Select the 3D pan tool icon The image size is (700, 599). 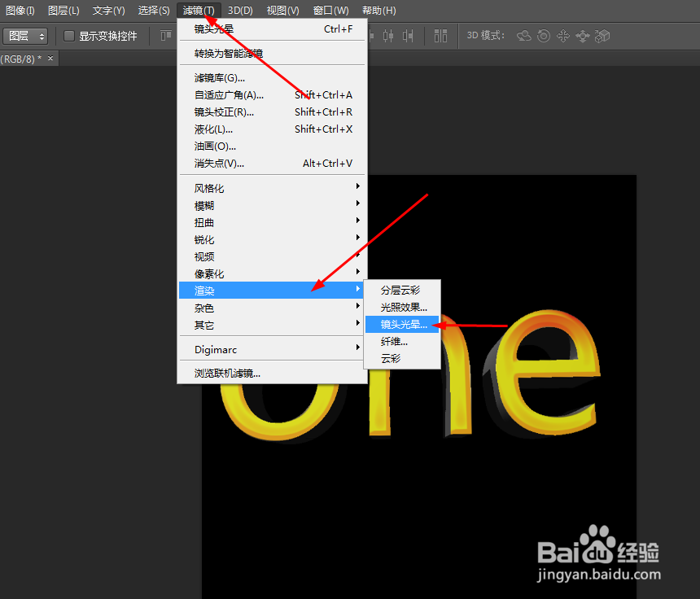562,36
